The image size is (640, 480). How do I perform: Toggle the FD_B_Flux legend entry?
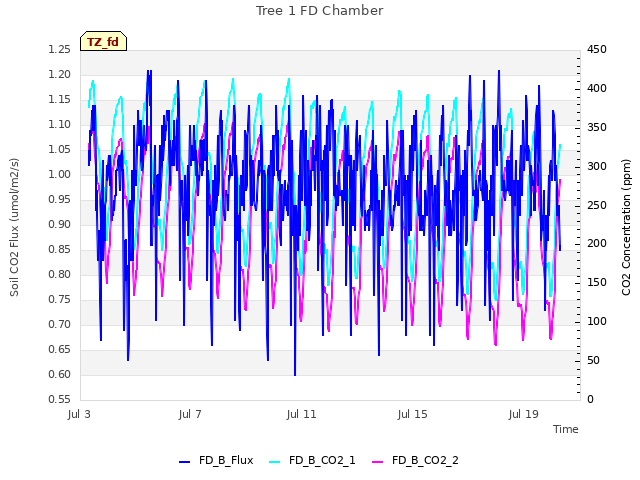pyautogui.click(x=216, y=460)
